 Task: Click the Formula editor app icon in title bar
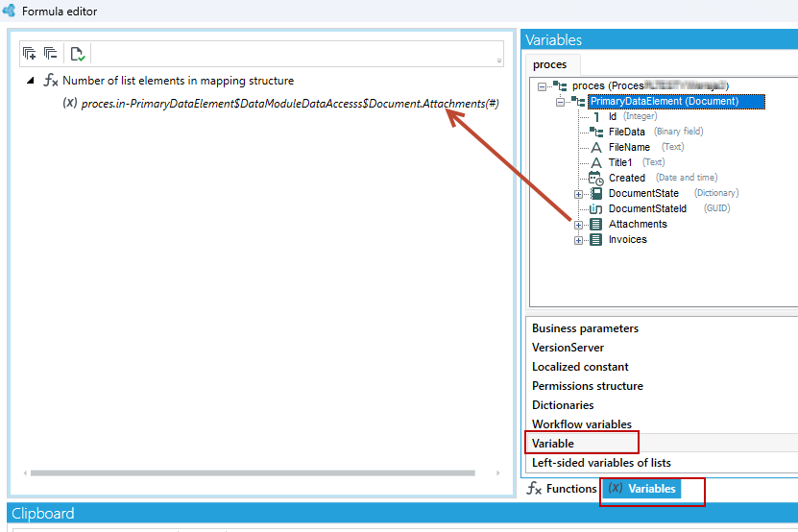[10, 11]
